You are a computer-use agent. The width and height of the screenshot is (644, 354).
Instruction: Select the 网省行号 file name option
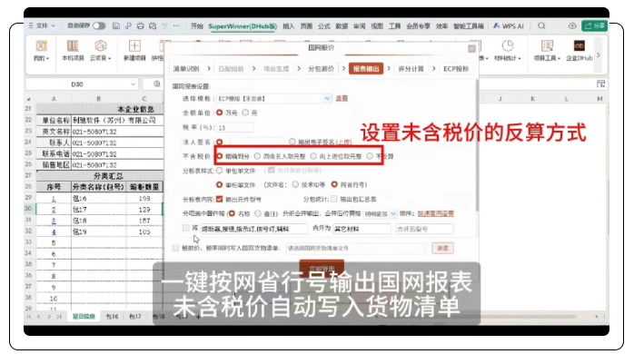click(334, 184)
